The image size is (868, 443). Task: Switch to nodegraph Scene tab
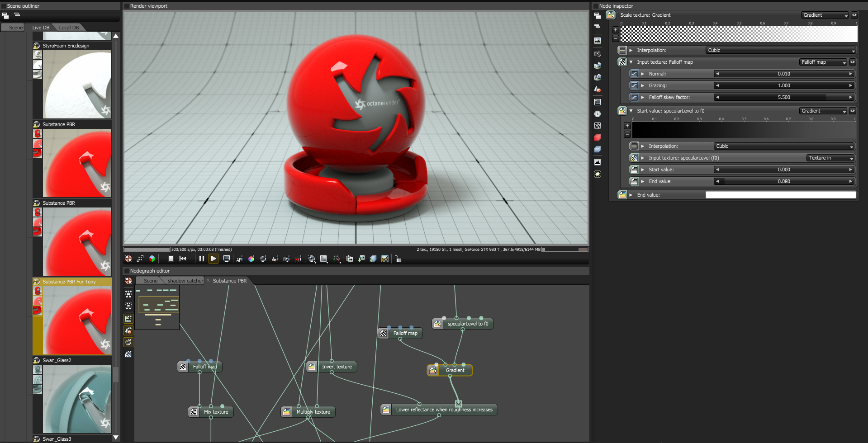[151, 281]
